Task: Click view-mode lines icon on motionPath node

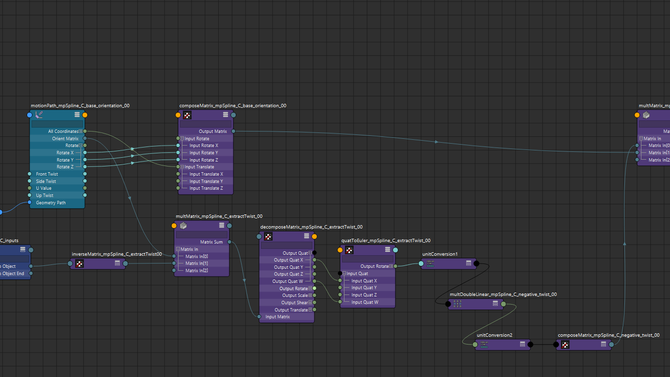Action: (x=77, y=115)
